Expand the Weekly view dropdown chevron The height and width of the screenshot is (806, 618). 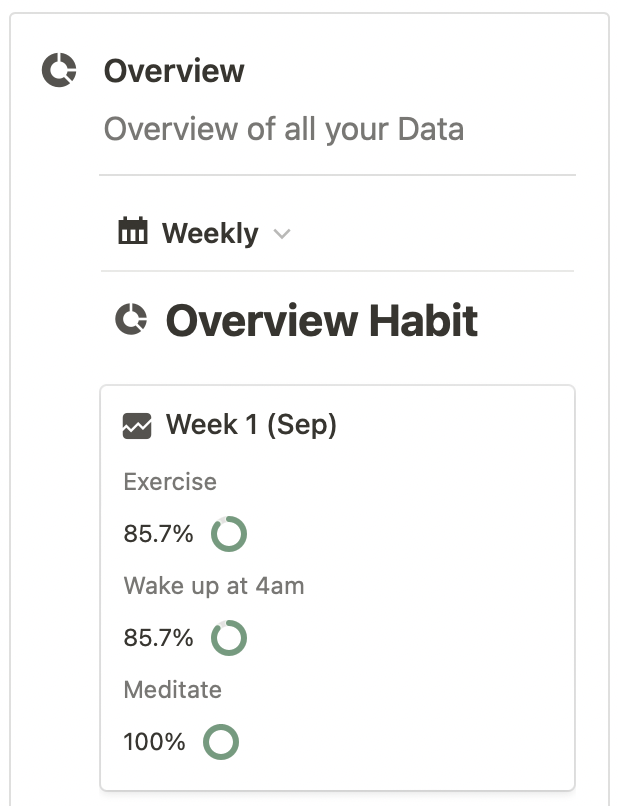[x=282, y=234]
